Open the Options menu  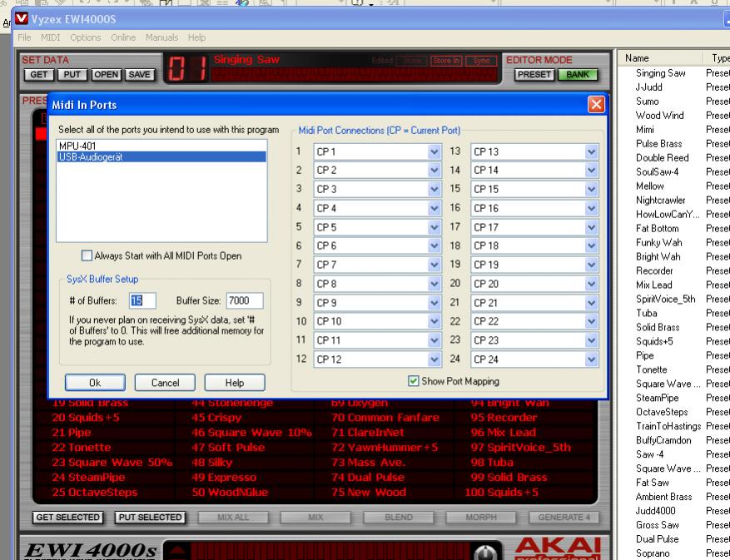[x=85, y=37]
